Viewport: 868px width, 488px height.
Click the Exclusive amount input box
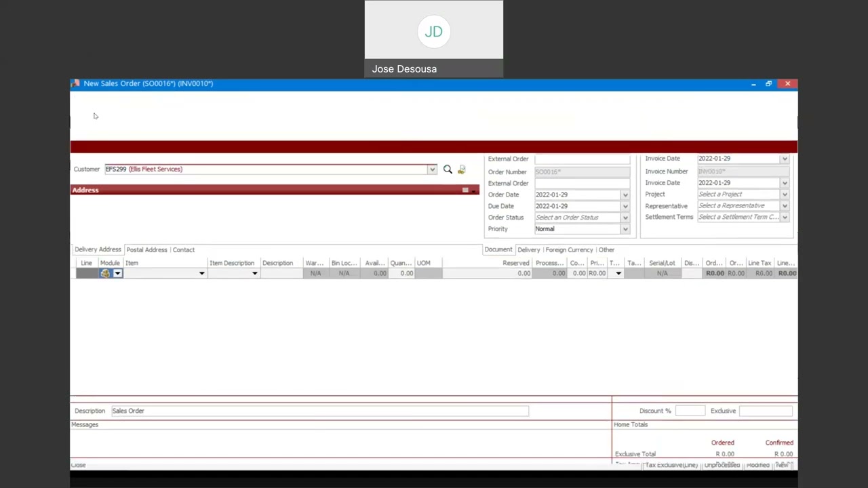pyautogui.click(x=766, y=411)
